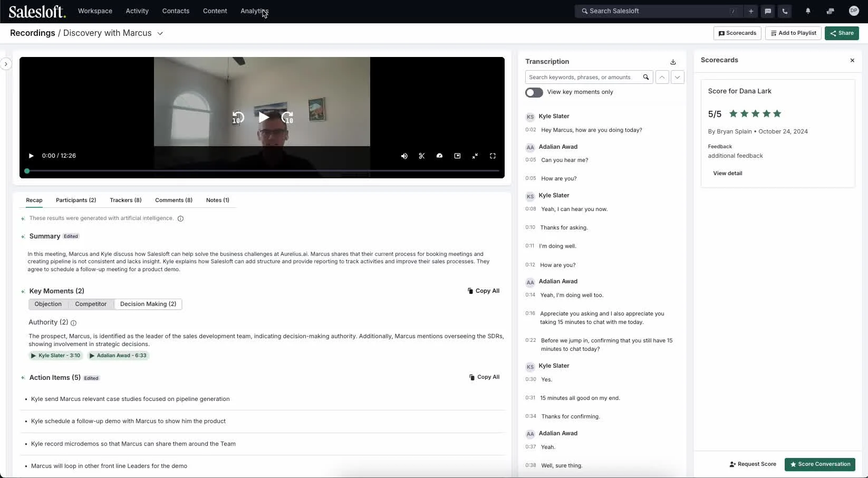Open the plus create icon in top bar
This screenshot has height=478, width=868.
click(750, 11)
